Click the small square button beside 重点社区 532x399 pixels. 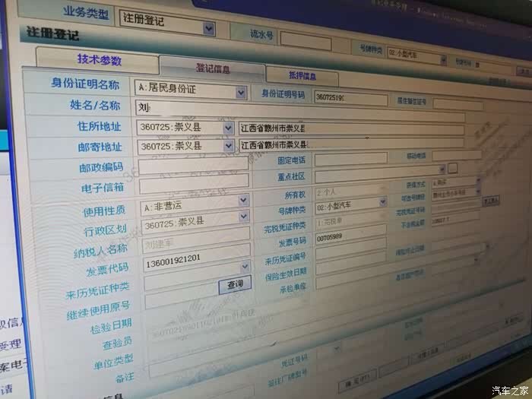453,168
